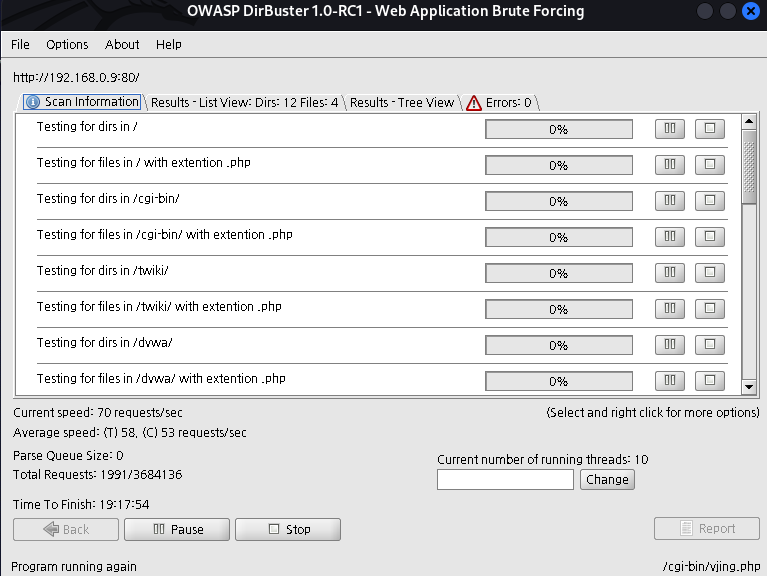This screenshot has width=767, height=576.
Task: Stop the dirs in /cgi-bin/ scan
Action: pos(710,201)
